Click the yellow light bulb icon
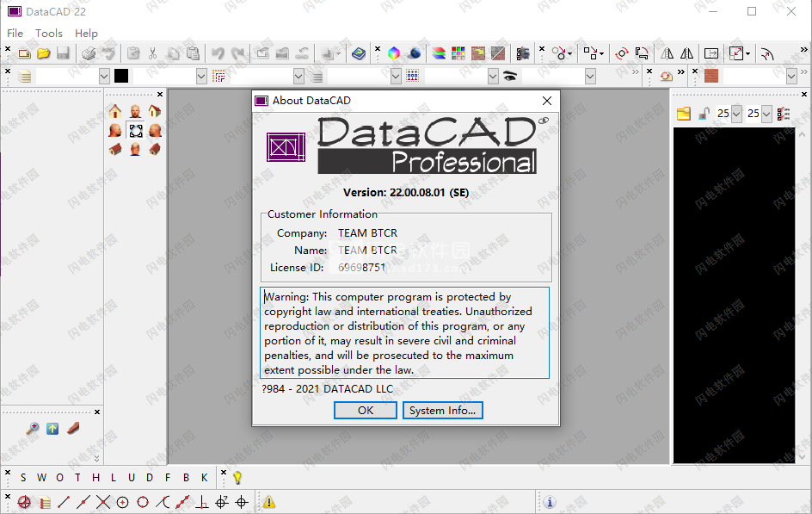 [x=237, y=478]
